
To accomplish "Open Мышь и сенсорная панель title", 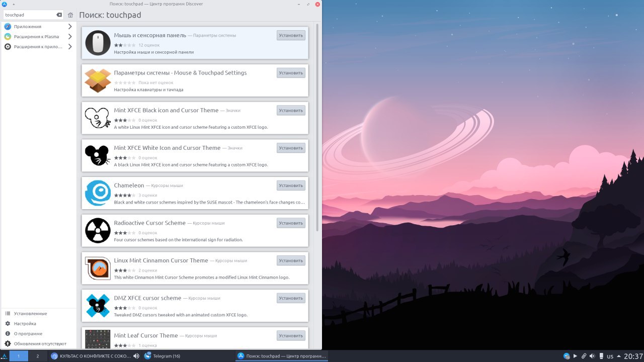I will [150, 35].
